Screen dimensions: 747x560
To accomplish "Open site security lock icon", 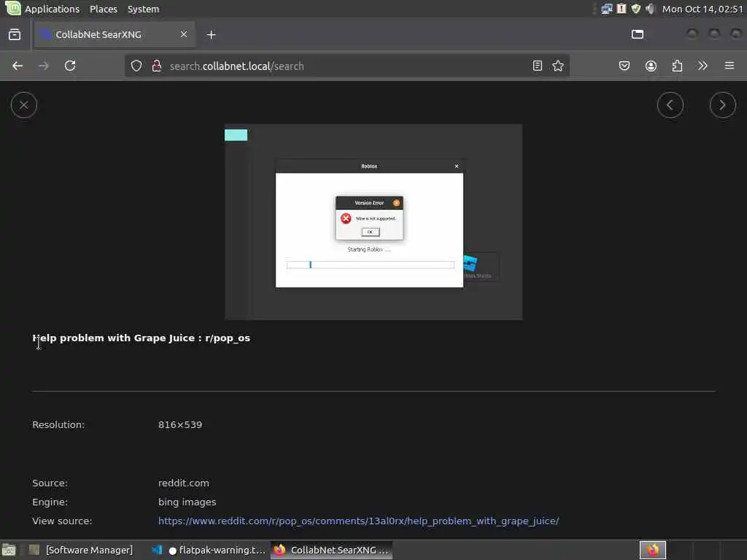I will click(156, 66).
